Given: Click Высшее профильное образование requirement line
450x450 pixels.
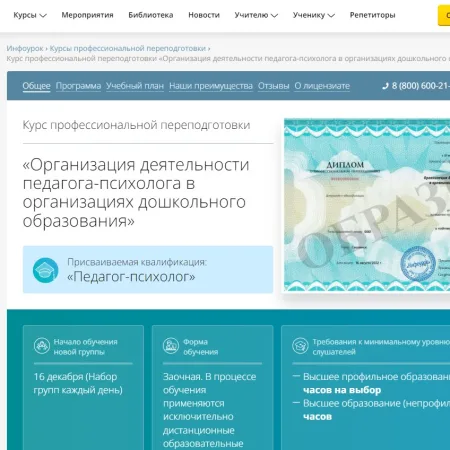Looking at the screenshot, I should coord(376,377).
